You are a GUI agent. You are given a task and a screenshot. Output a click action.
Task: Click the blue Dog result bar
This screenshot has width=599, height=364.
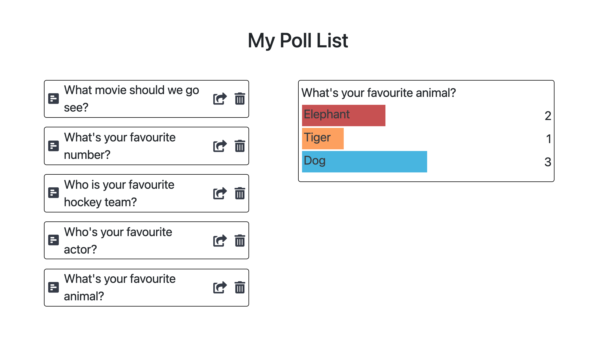coord(364,162)
